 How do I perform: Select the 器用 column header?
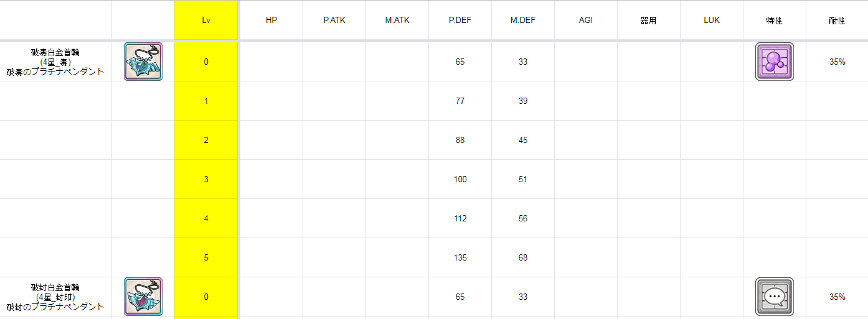649,20
